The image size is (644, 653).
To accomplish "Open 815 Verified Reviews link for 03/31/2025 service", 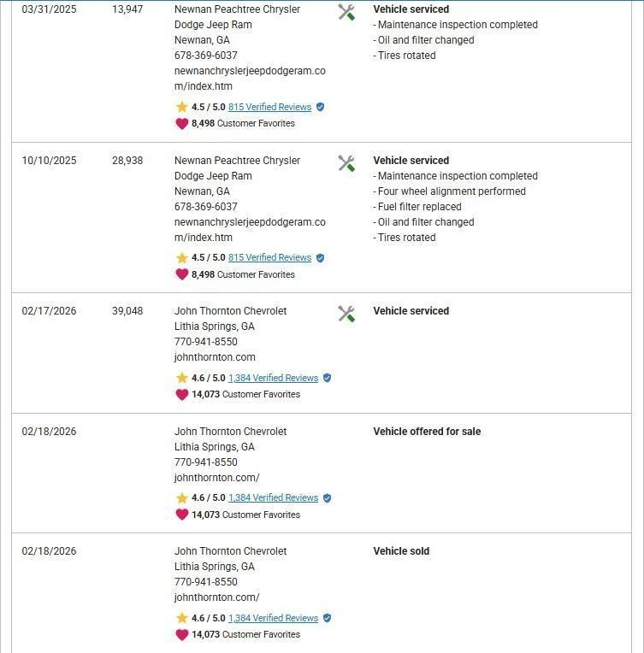I will pos(269,107).
